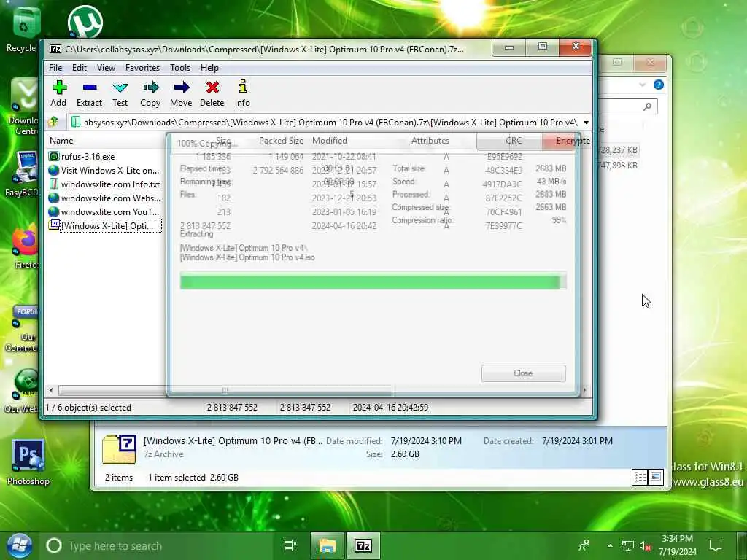Click the 7-Zip taskbar button

click(x=363, y=545)
